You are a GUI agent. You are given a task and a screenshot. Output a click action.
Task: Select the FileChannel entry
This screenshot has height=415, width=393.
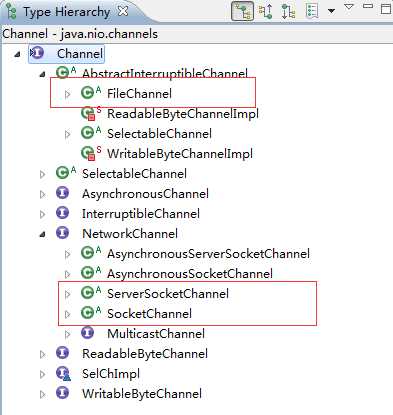(x=139, y=94)
